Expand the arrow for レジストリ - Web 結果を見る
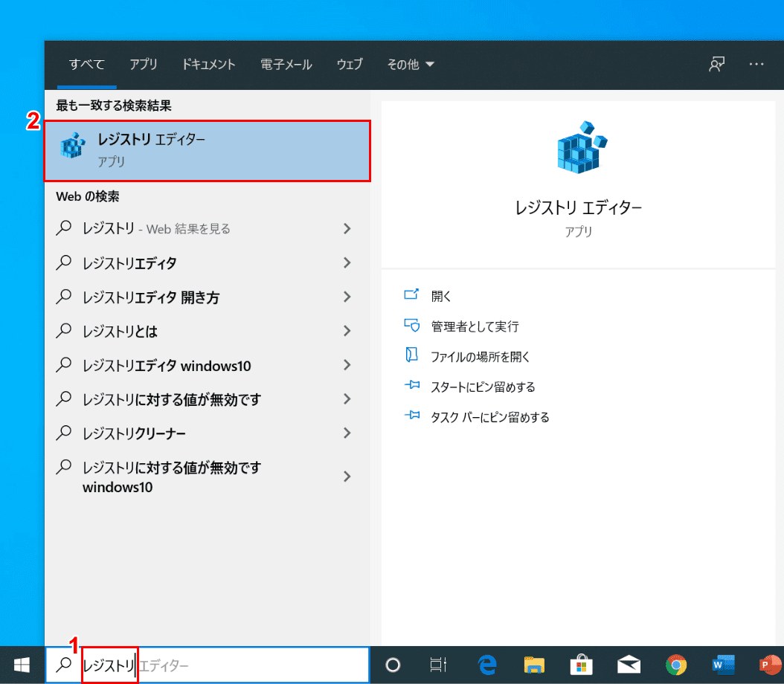784x684 pixels. [347, 228]
